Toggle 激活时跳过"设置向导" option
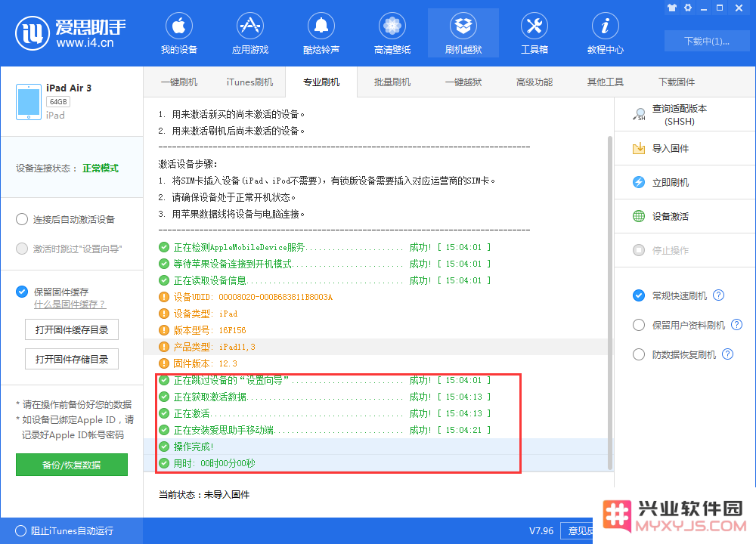756x544 pixels. pyautogui.click(x=22, y=249)
